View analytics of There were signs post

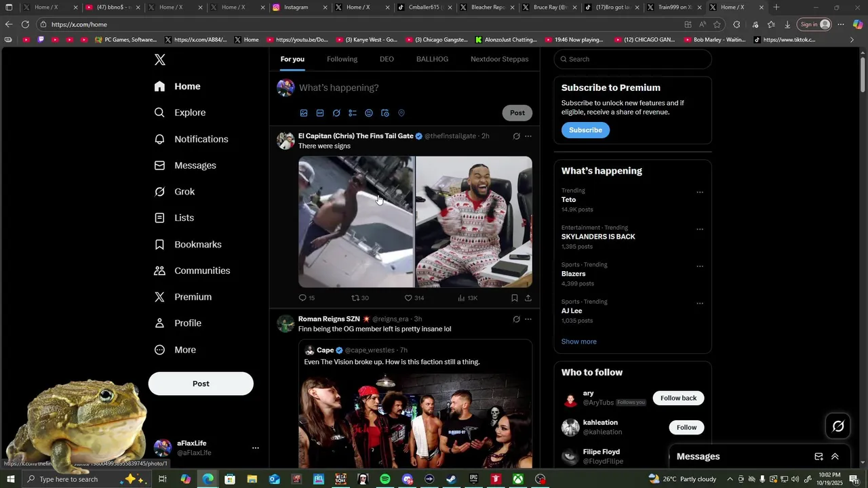click(x=467, y=298)
